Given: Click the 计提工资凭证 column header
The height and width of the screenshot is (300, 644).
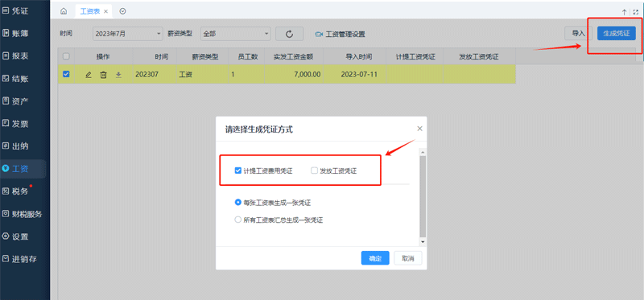Looking at the screenshot, I should point(415,56).
